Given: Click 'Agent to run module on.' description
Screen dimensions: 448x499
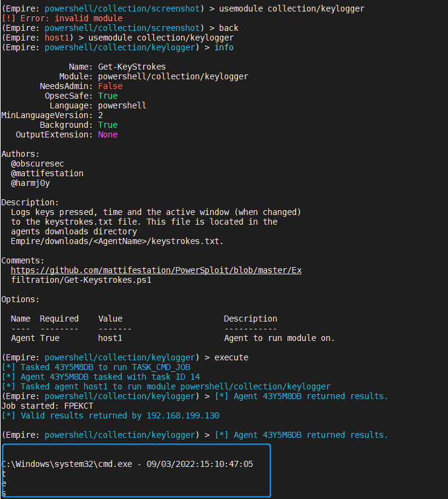Looking at the screenshot, I should [x=279, y=338].
